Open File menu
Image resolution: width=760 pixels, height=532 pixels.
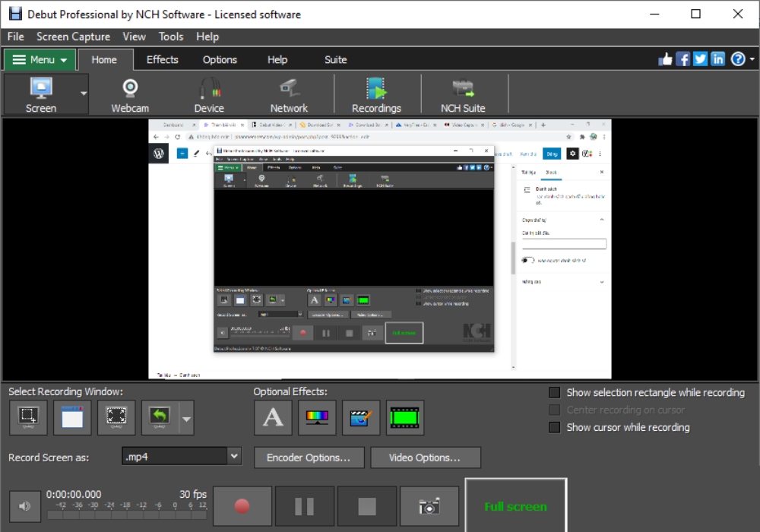[15, 36]
